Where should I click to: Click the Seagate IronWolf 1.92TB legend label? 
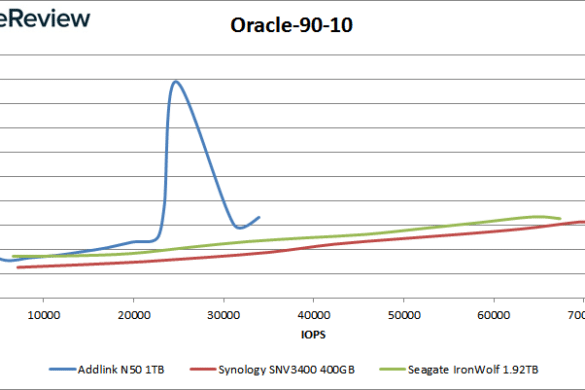point(473,369)
